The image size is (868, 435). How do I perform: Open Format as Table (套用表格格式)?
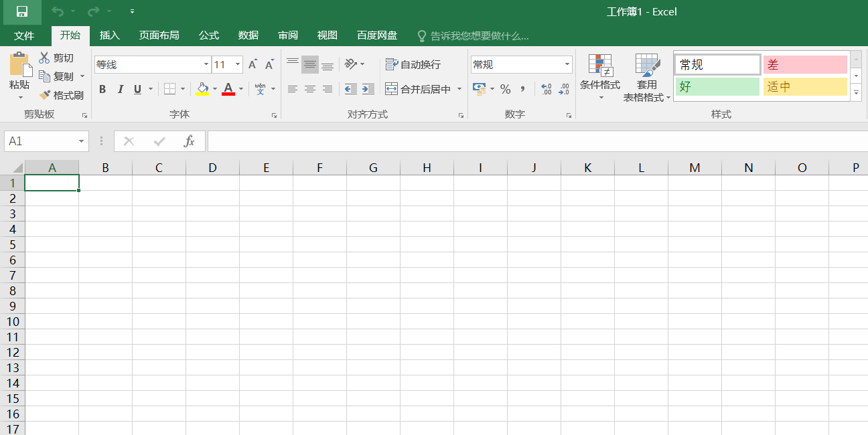647,77
